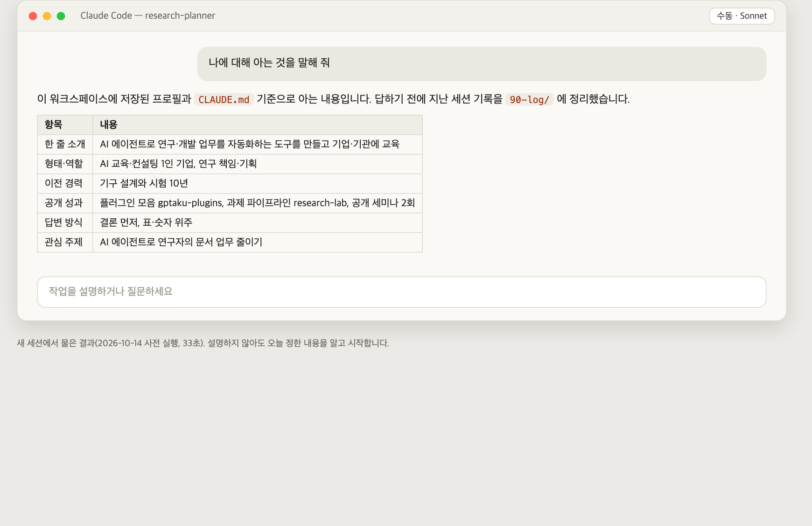Click the caption starting 새 세션에서 물은 결과
The width and height of the screenshot is (812, 526).
tap(203, 343)
